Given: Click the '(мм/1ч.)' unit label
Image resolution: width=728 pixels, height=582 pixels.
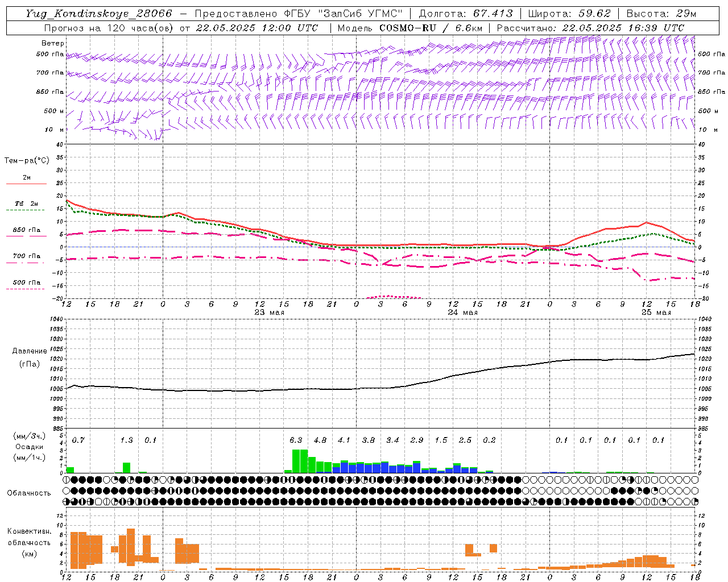Looking at the screenshot, I should [30, 458].
